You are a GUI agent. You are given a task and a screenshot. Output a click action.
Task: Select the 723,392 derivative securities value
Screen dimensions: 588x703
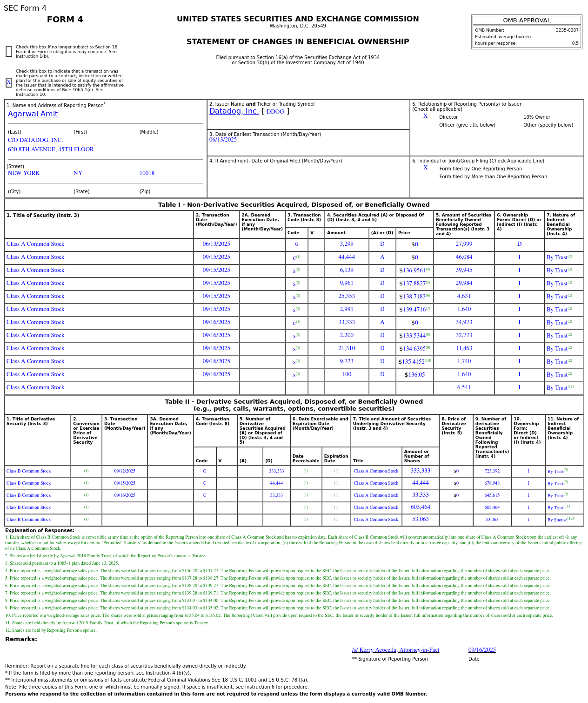(492, 471)
